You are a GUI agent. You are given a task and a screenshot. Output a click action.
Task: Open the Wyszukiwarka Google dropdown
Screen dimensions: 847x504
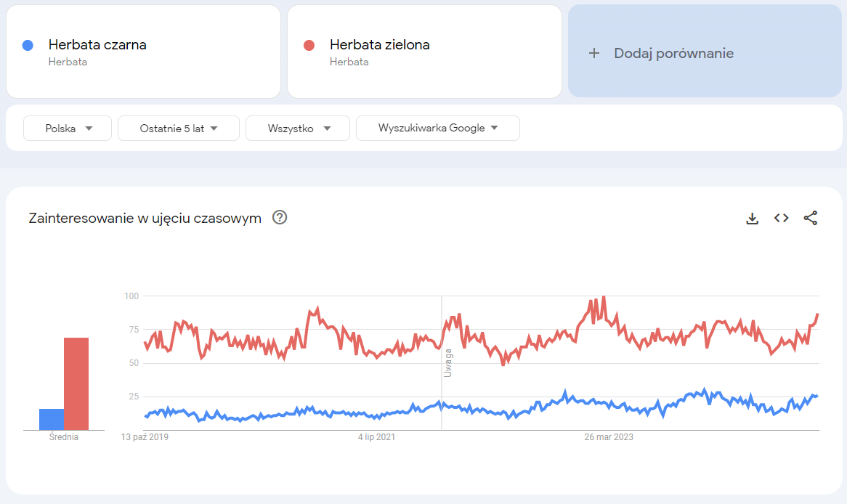click(437, 128)
